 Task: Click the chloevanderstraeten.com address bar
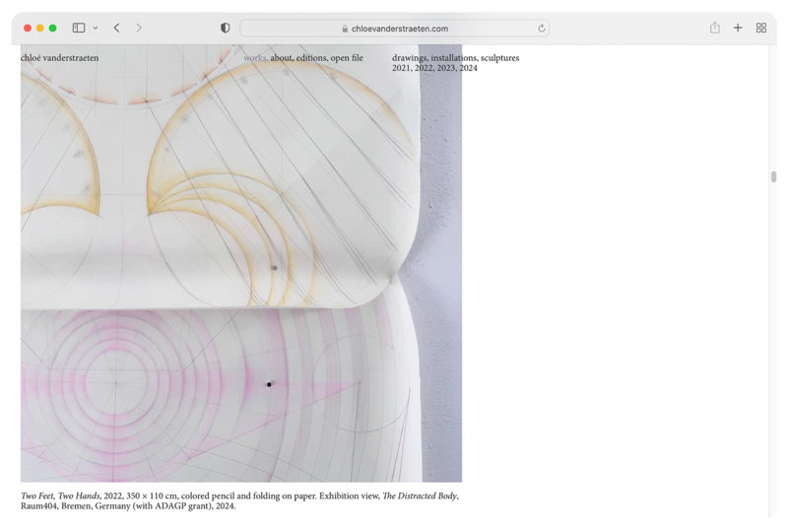point(394,29)
